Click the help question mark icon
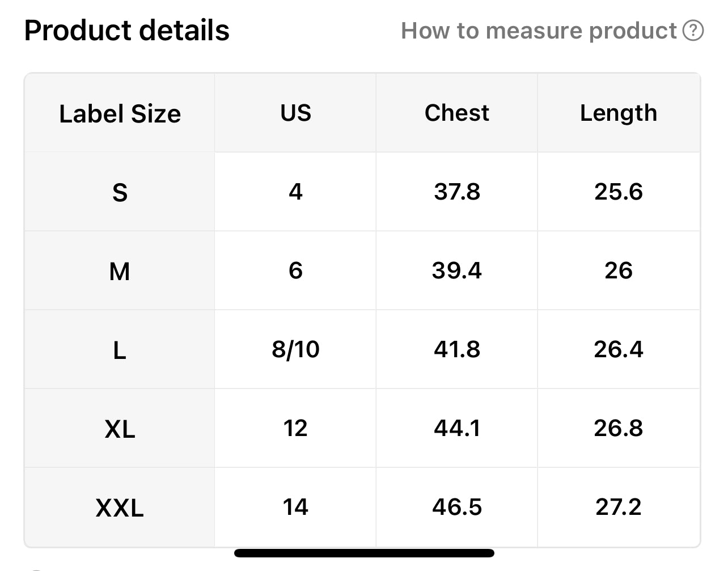Viewport: 728px width, 571px height. point(693,31)
